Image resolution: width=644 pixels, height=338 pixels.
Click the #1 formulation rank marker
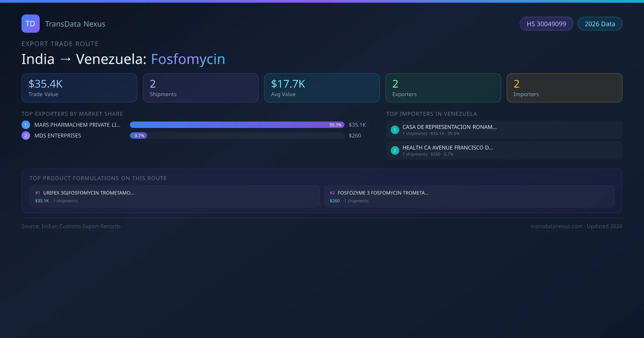pyautogui.click(x=38, y=193)
